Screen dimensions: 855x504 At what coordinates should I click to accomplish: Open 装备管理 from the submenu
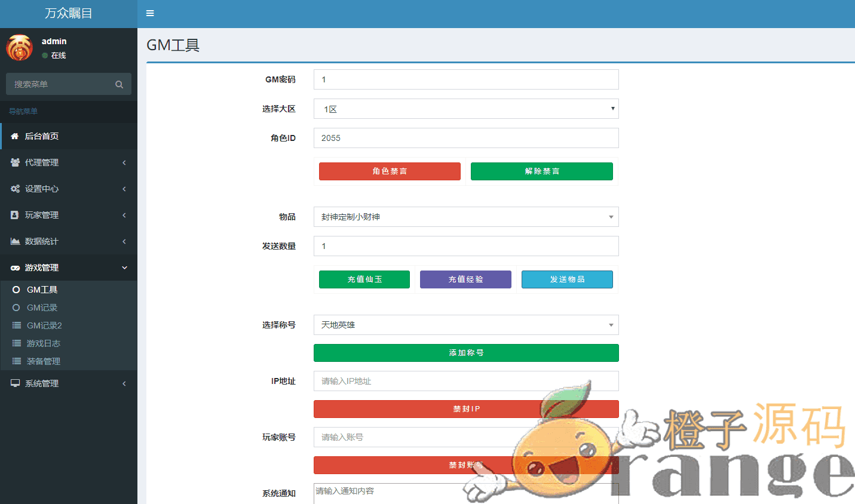coord(43,361)
